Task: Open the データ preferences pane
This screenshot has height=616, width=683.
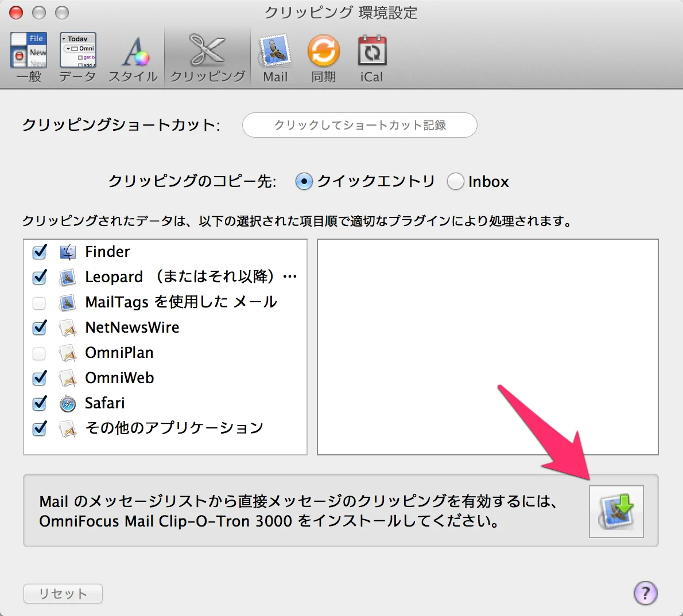Action: (77, 57)
